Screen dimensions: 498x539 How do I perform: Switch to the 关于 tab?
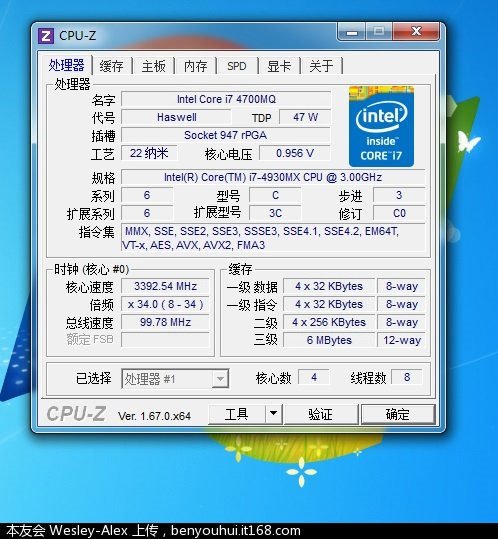tap(321, 66)
